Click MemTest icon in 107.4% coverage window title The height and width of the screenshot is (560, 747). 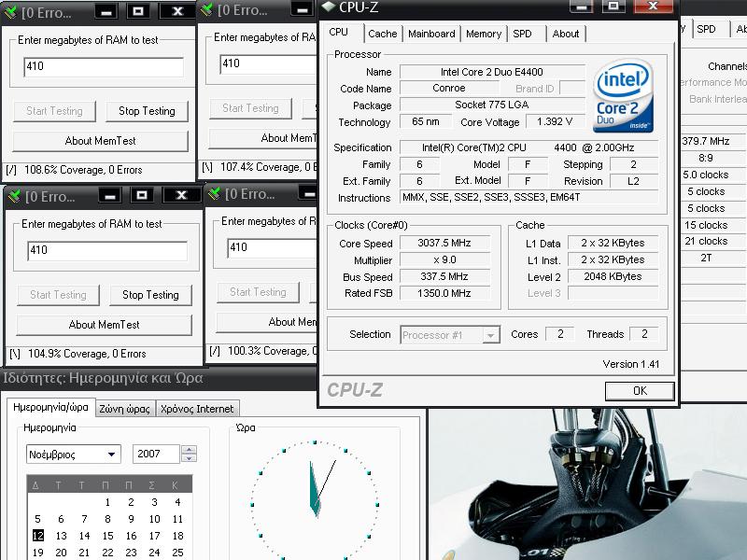click(x=206, y=9)
